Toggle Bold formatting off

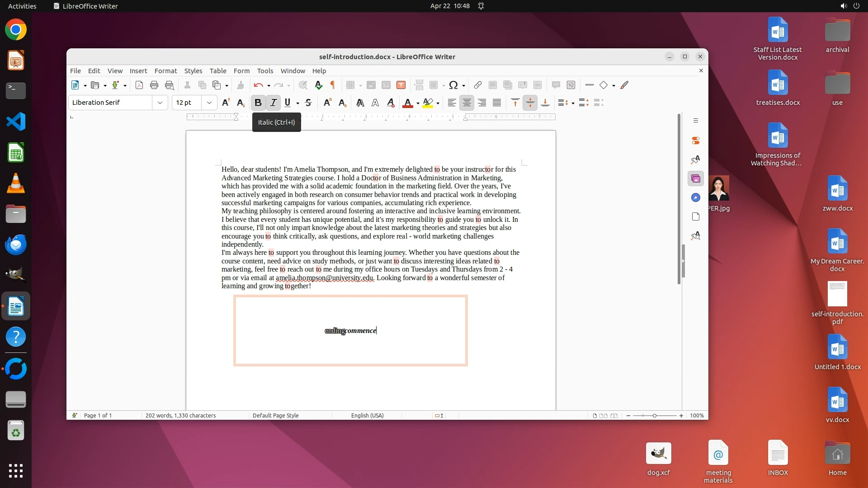coord(258,103)
